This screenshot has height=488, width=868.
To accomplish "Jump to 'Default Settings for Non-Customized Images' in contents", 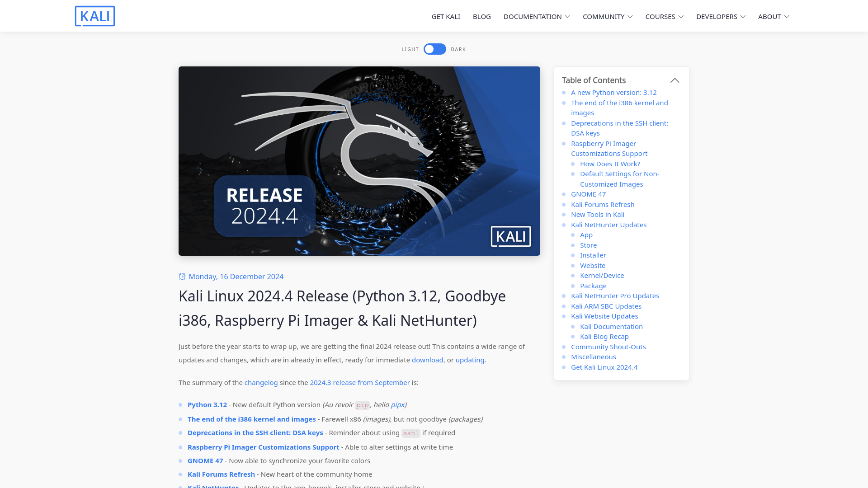I will [x=619, y=179].
